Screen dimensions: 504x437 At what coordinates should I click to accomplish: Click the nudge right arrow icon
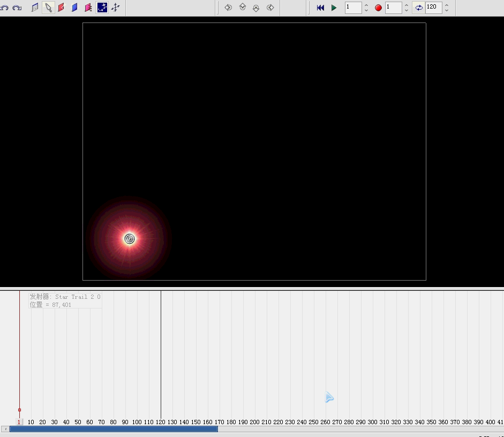click(270, 7)
